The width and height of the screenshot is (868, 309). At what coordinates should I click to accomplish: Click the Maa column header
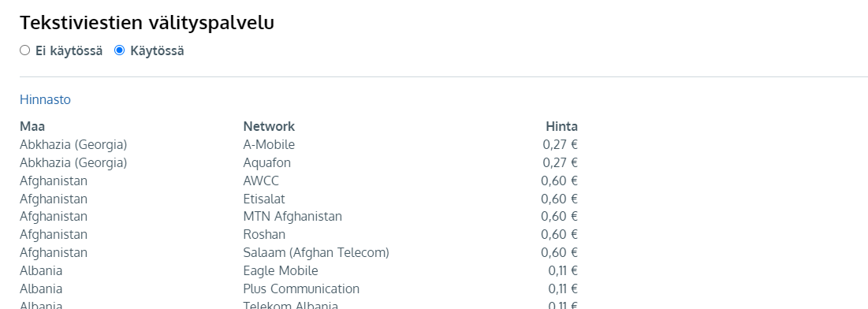point(32,126)
